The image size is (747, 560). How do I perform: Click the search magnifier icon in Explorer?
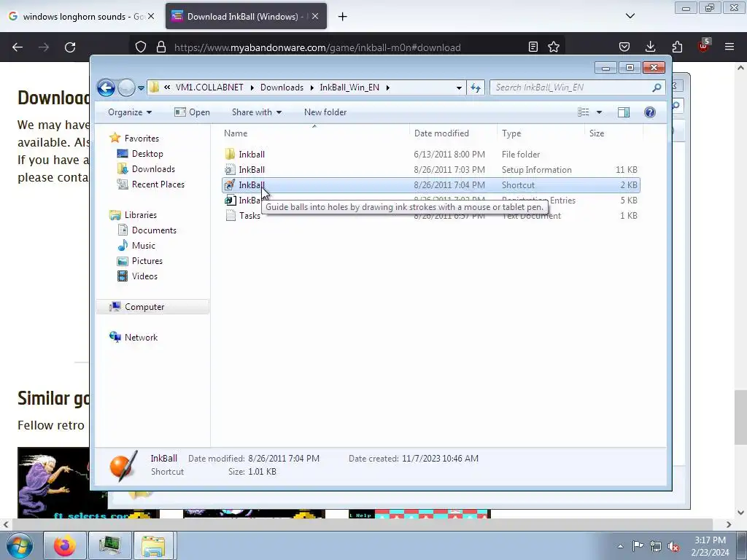point(657,87)
